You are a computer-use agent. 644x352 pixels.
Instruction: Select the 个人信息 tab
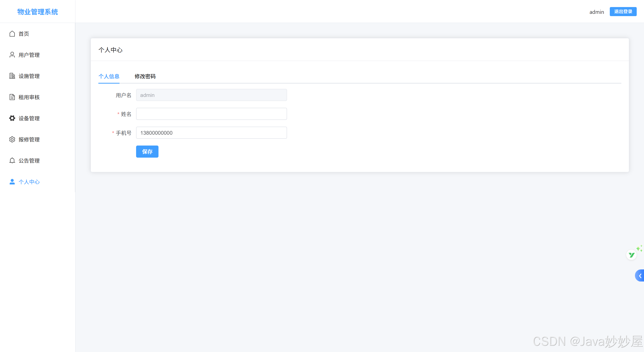pyautogui.click(x=109, y=76)
